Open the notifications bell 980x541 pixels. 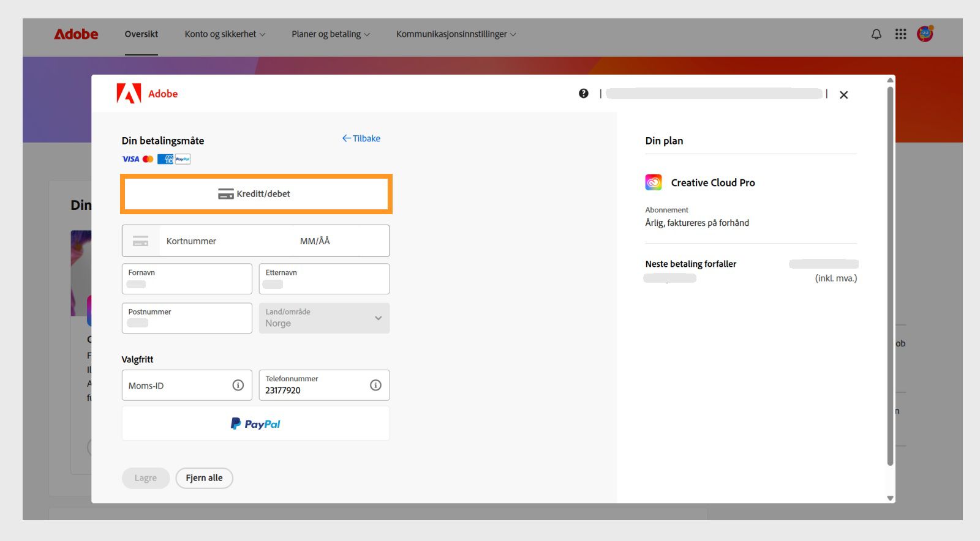click(x=876, y=34)
